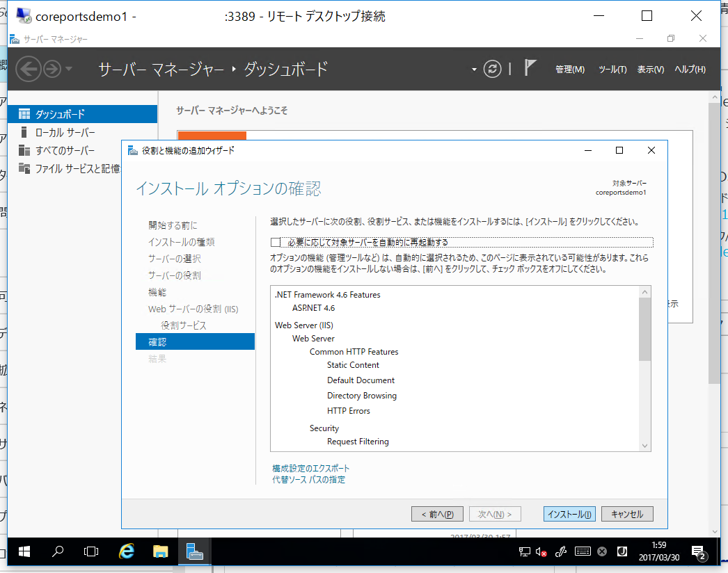Viewport: 728px width, 573px height.
Task: Open the notifications flag icon
Action: point(530,67)
